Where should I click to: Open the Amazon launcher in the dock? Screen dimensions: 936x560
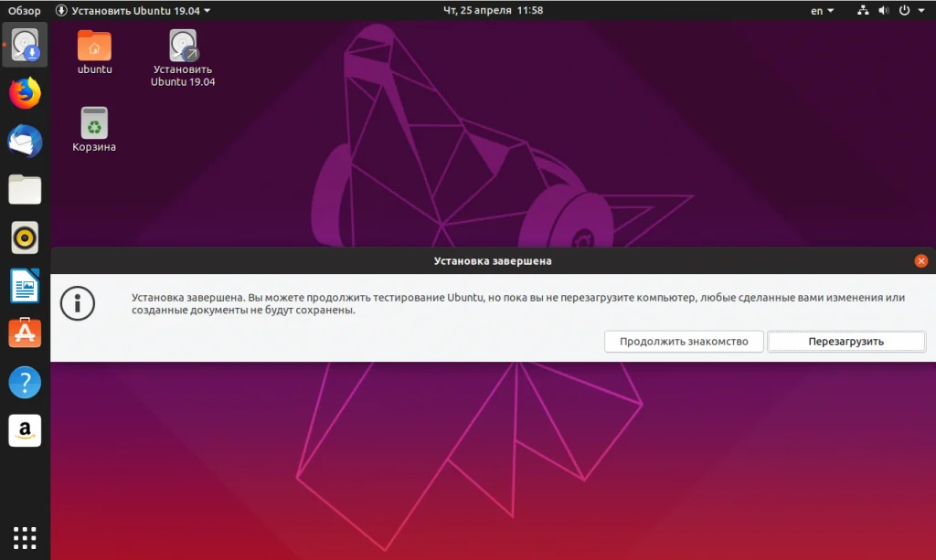25,430
